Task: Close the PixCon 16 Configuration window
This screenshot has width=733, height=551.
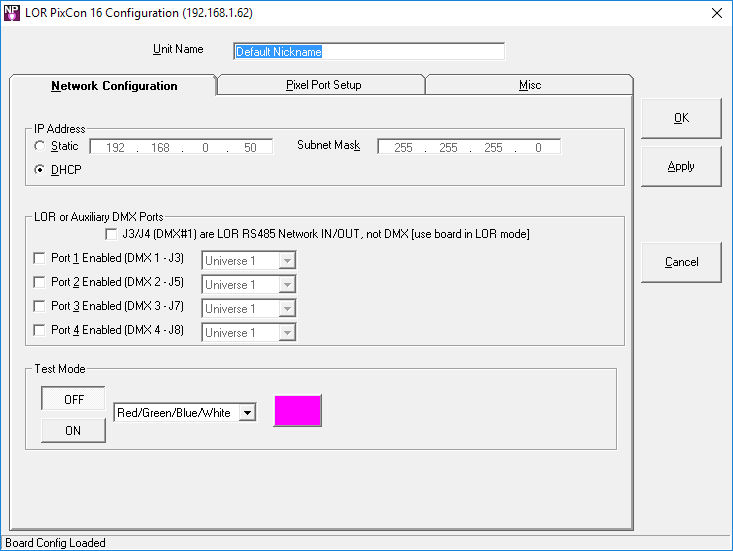Action: 716,13
